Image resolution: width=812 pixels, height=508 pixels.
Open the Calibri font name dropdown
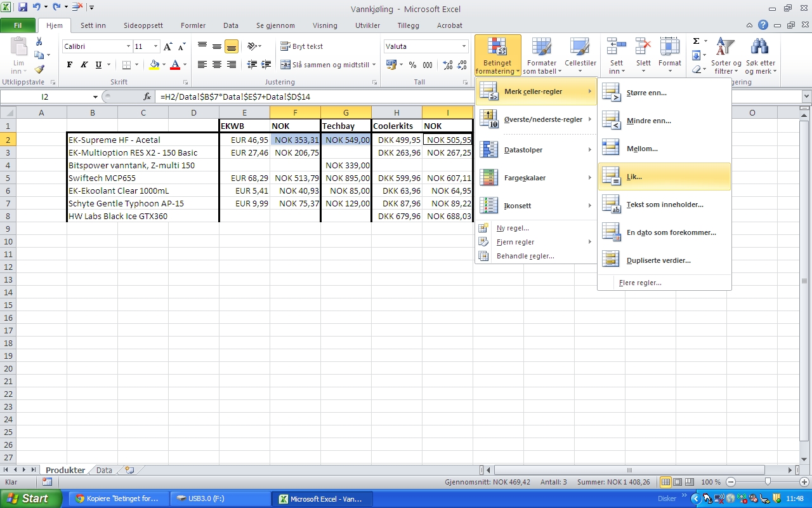coord(128,46)
